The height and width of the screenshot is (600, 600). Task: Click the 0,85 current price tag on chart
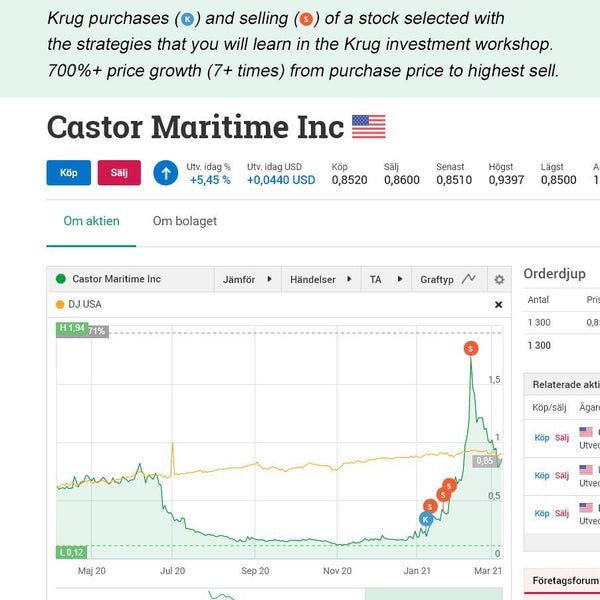coord(484,461)
